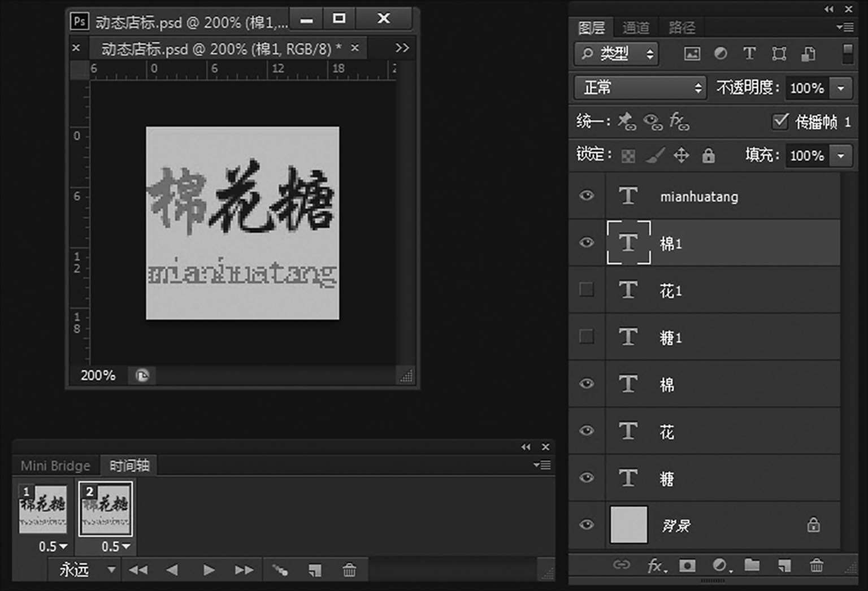Click the delete layer trash icon
868x591 pixels.
(816, 565)
